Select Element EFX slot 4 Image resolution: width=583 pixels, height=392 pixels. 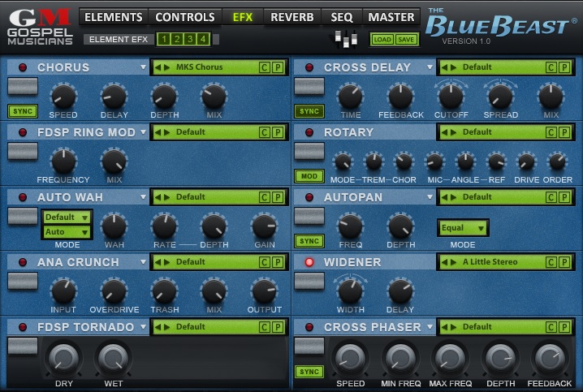(x=203, y=39)
